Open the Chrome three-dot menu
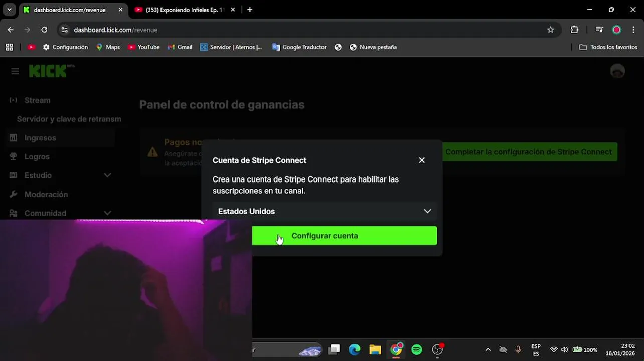Viewport: 644px width, 361px height. [x=634, y=30]
